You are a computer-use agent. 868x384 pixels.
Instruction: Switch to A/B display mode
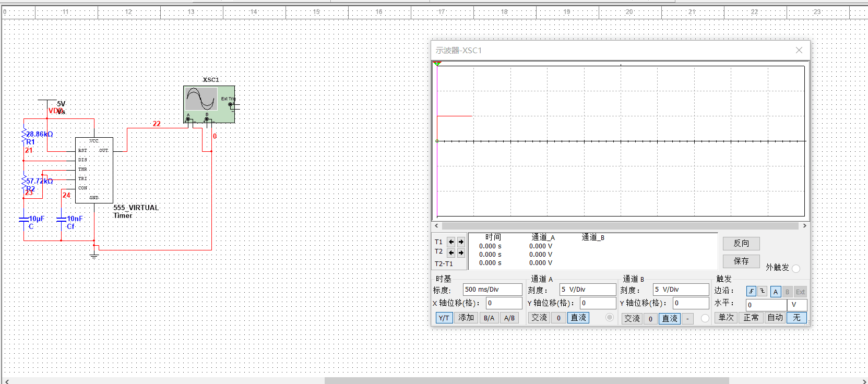(x=509, y=318)
